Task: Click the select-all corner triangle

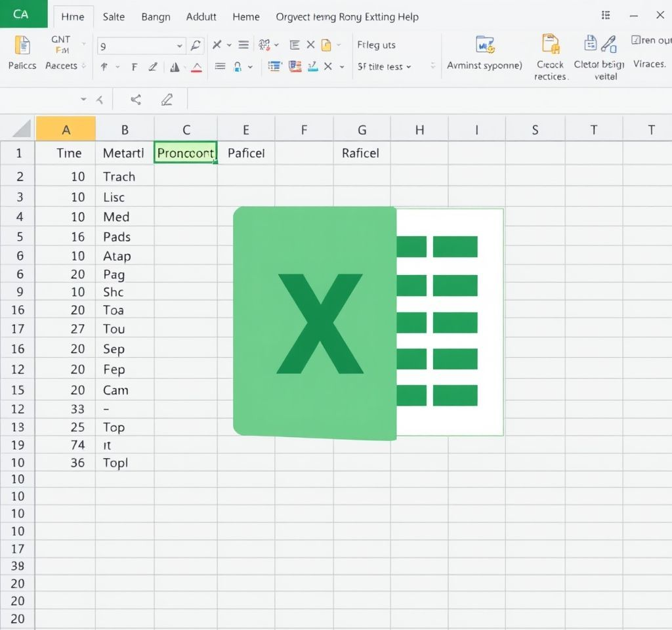Action: point(22,129)
